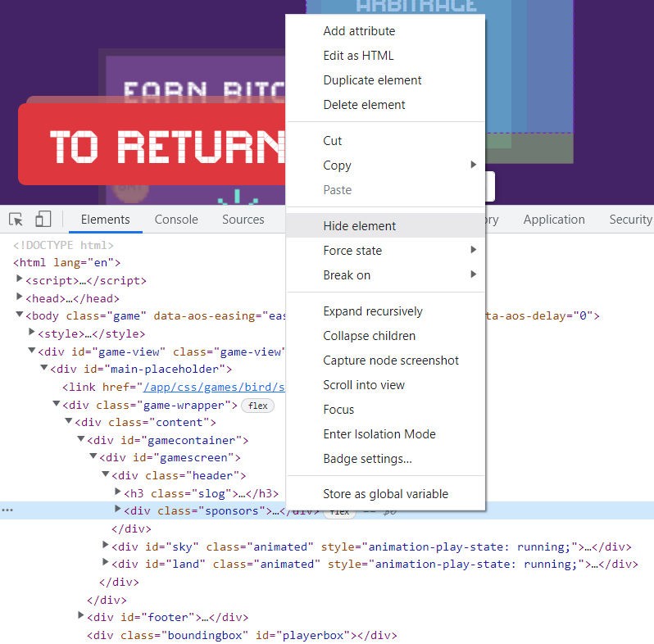Collapse the main-placeholder div arrow
Screen dimensions: 654x644
[x=43, y=367]
